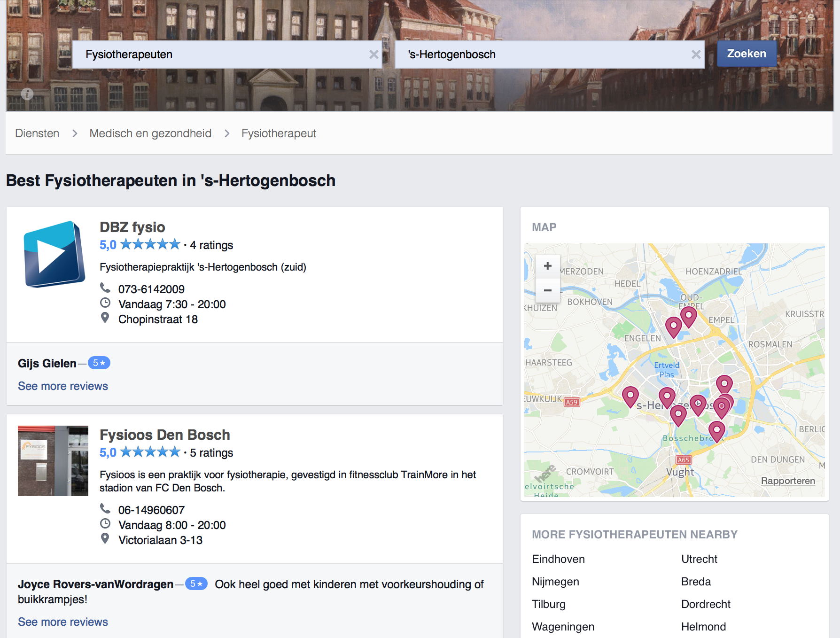Clear the 's-Hertogenbosch location field
This screenshot has height=638, width=840.
click(x=696, y=54)
